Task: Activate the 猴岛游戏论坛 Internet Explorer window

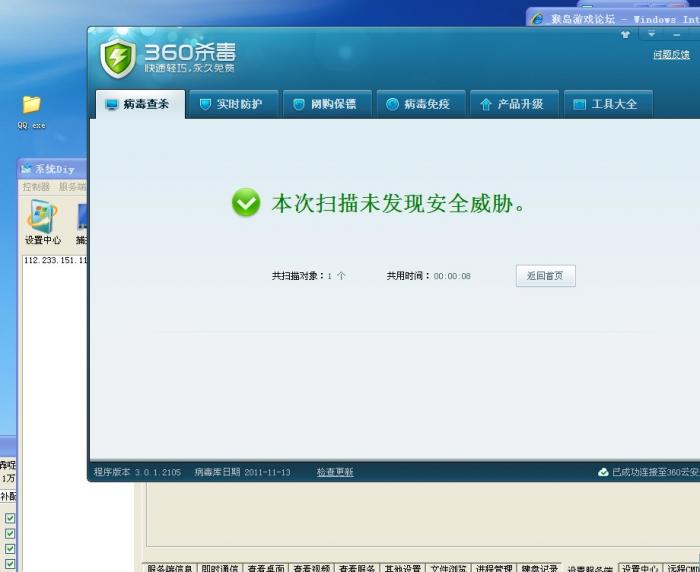Action: (x=613, y=19)
